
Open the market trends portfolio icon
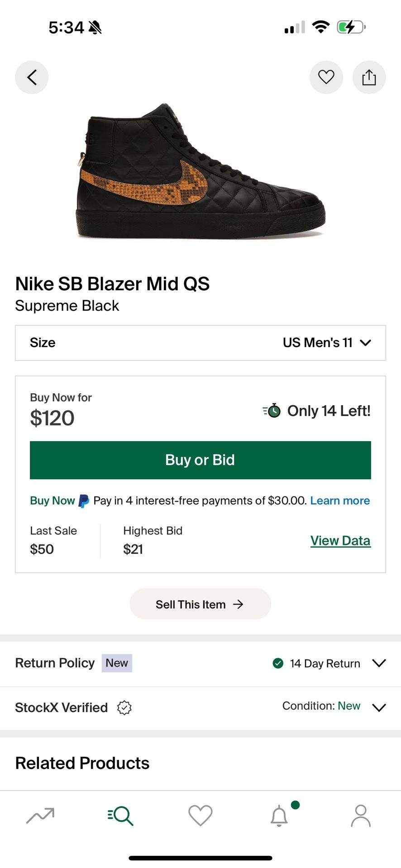pos(40,816)
